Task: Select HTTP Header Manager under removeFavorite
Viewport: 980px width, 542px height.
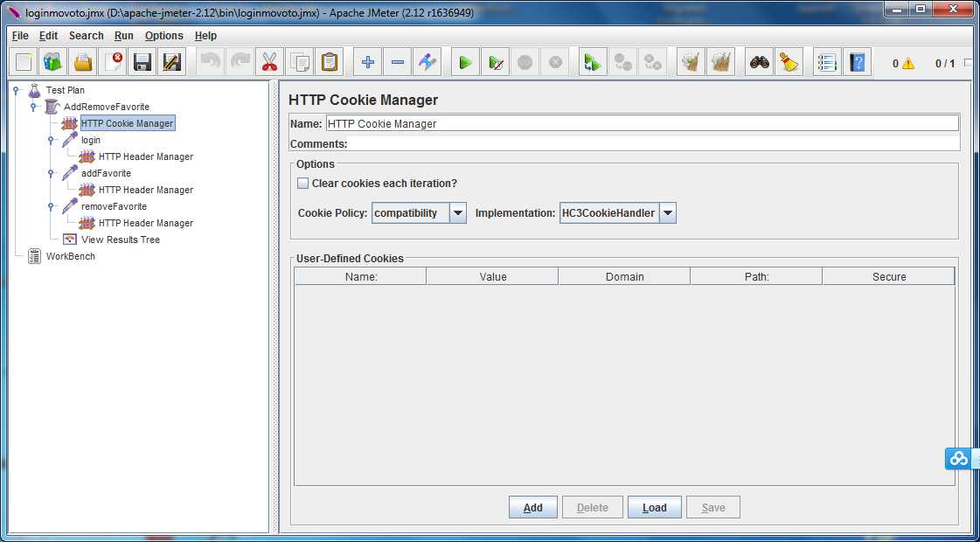Action: click(146, 223)
